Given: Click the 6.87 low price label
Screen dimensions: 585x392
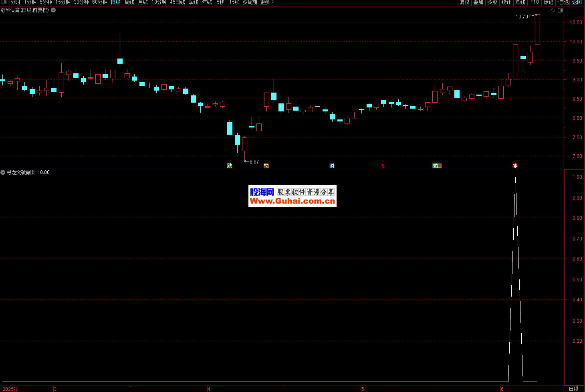Looking at the screenshot, I should point(254,162).
